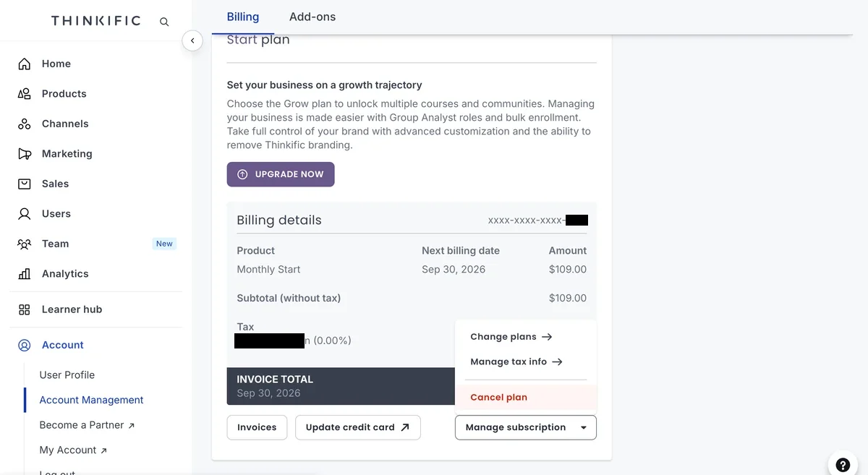Click the Account profile circle icon
This screenshot has height=475, width=868.
click(25, 345)
